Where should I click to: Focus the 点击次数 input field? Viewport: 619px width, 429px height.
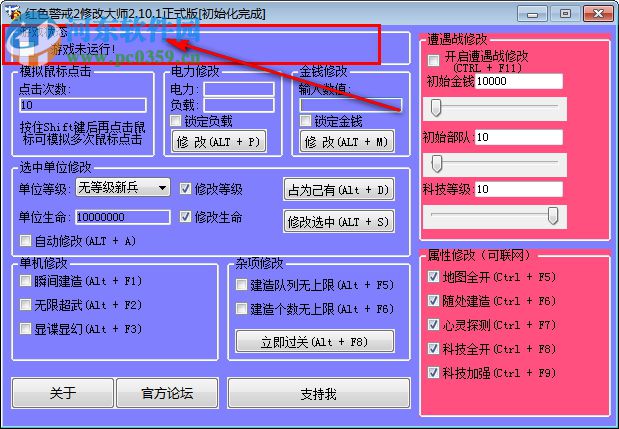(x=83, y=105)
